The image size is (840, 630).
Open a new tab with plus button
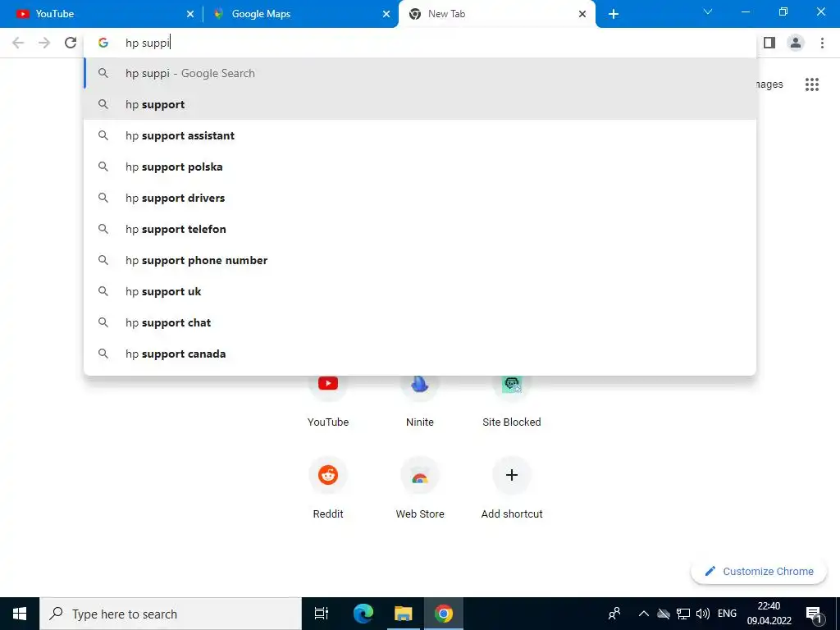click(x=614, y=14)
